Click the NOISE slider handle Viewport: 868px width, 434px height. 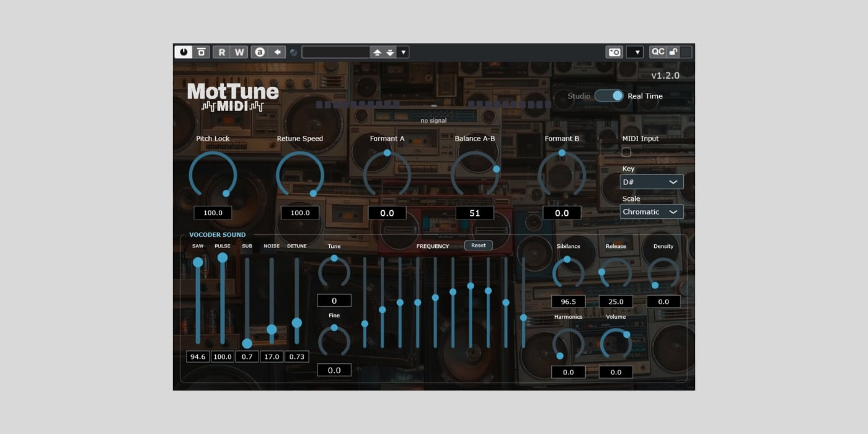[272, 329]
